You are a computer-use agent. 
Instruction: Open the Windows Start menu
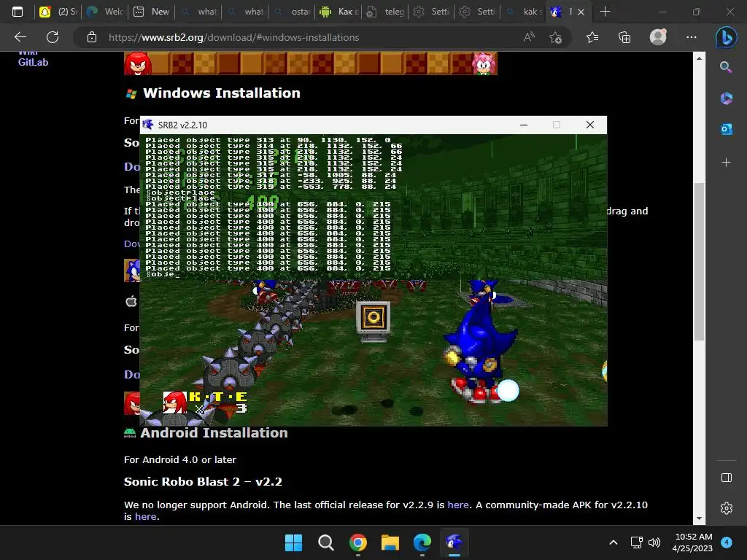point(293,542)
